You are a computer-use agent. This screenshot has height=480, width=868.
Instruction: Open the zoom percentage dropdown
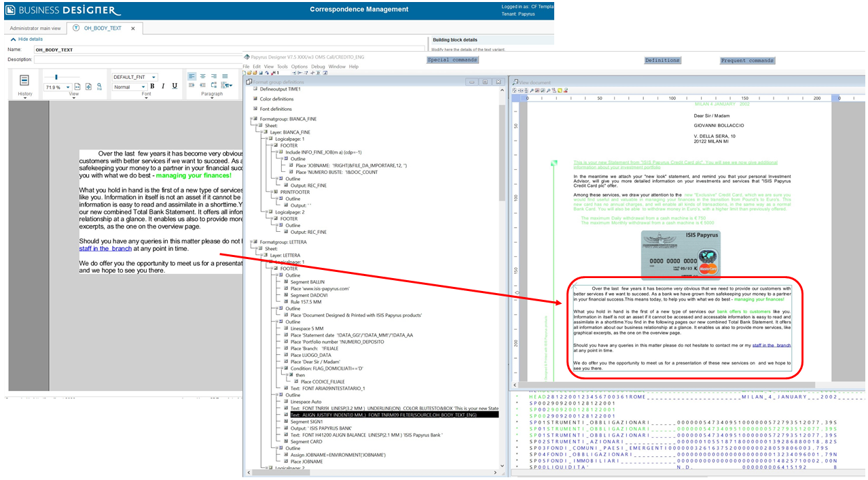click(67, 88)
